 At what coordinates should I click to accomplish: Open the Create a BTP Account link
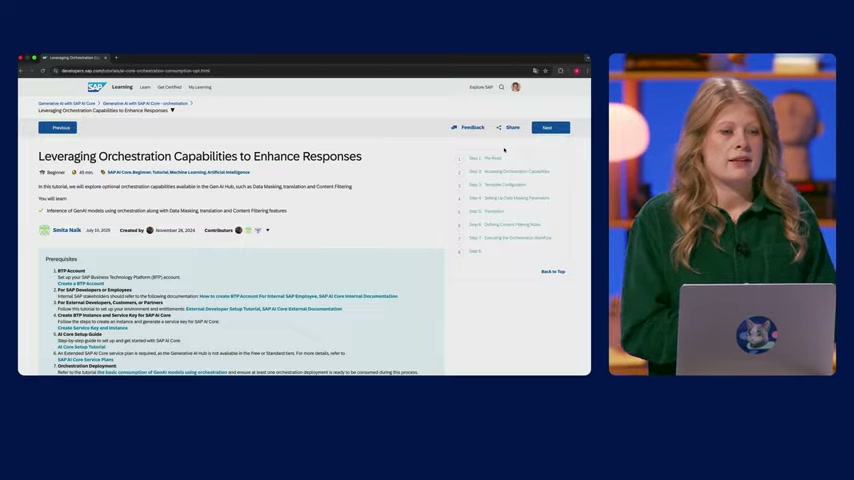tap(81, 284)
